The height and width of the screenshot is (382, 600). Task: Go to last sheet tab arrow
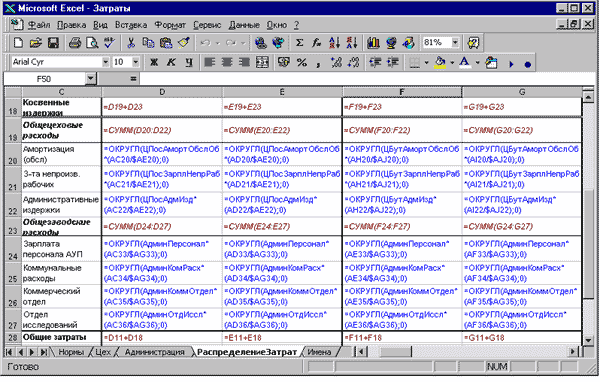tap(44, 352)
